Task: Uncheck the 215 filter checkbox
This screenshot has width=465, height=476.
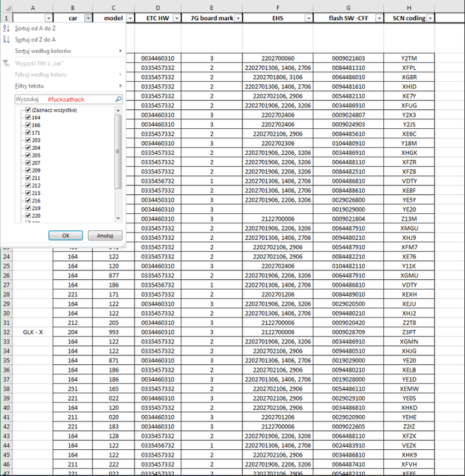Action: 28,193
